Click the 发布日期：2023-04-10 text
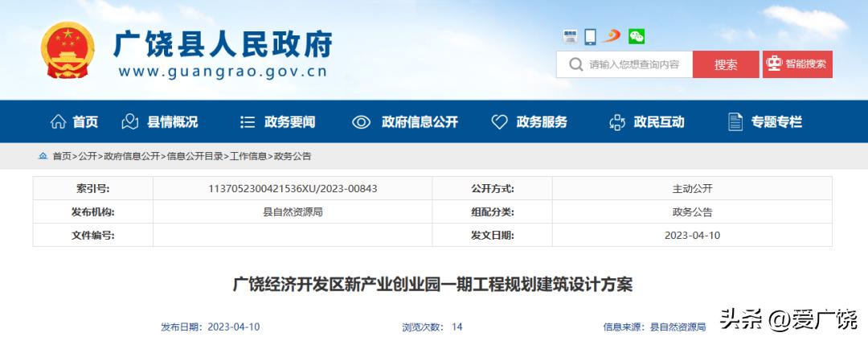This screenshot has height=341, width=868. click(211, 327)
